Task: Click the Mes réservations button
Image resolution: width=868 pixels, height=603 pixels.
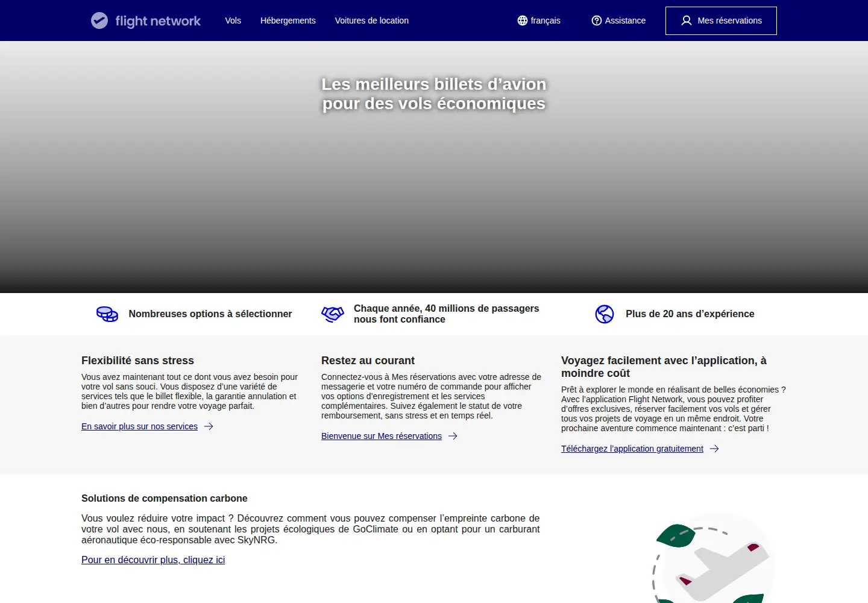Action: [x=721, y=21]
